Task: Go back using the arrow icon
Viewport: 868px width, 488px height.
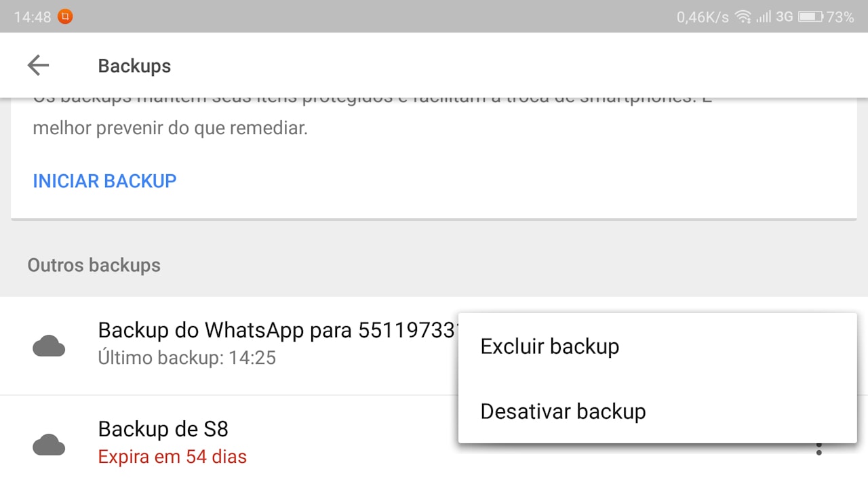Action: click(39, 65)
